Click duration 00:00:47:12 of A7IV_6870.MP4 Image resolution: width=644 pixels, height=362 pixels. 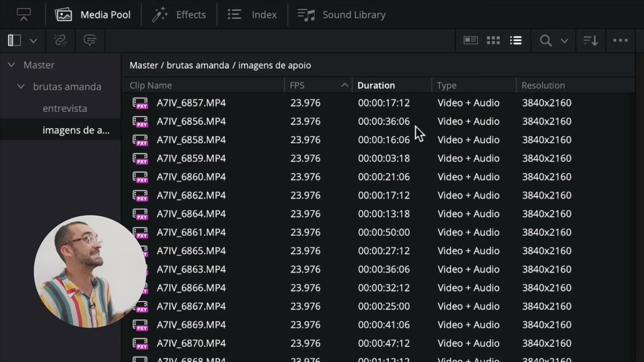pyautogui.click(x=384, y=343)
